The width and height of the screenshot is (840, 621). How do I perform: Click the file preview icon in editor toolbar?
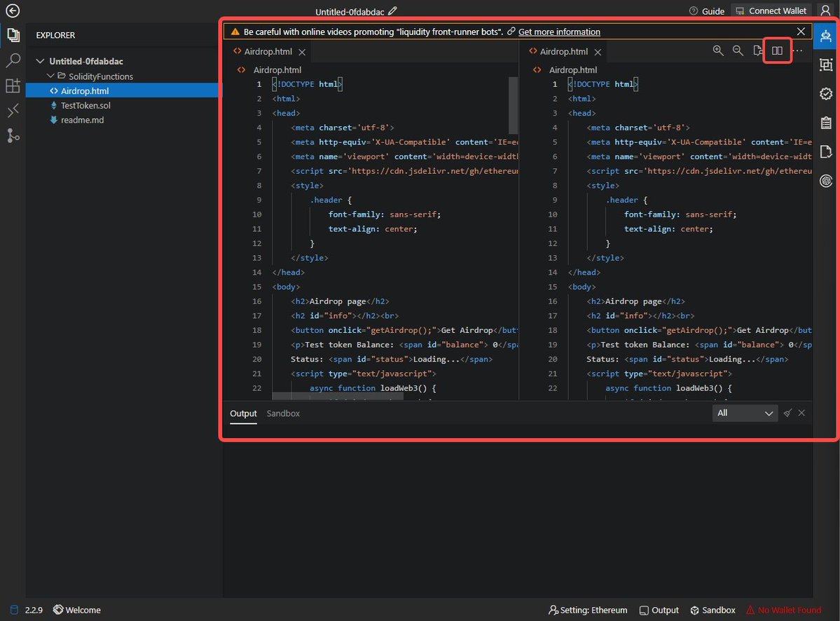tap(757, 50)
